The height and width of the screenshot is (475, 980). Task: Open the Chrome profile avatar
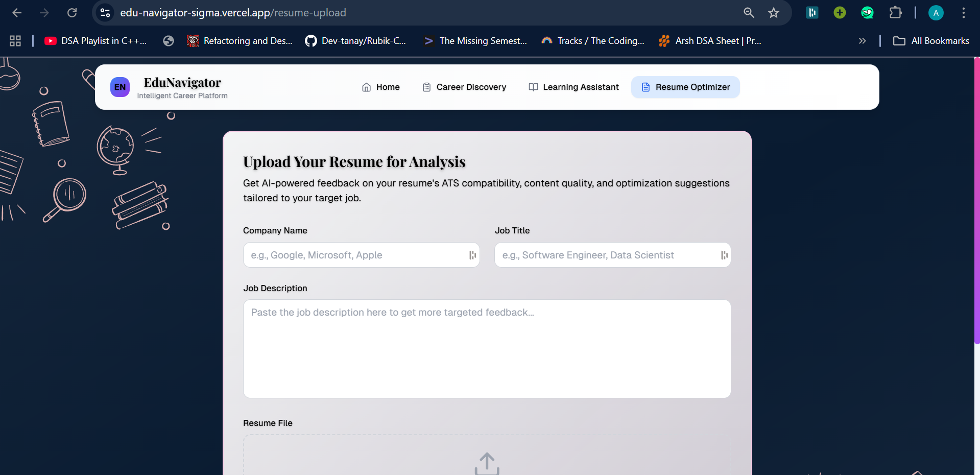936,13
